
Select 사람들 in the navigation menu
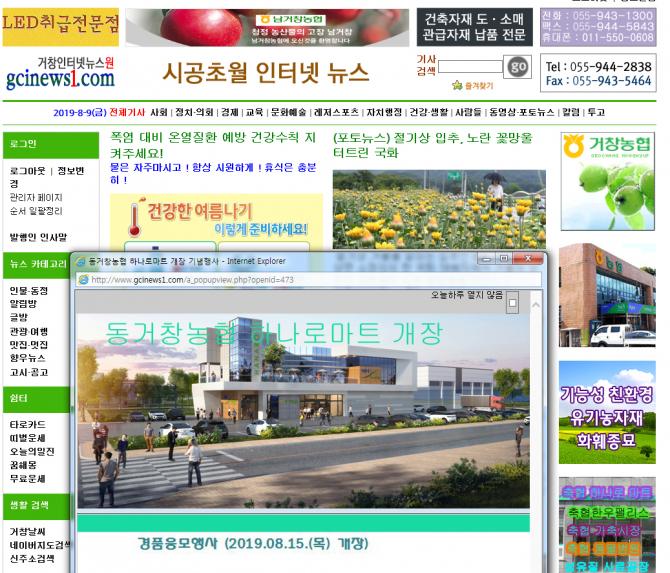(x=468, y=112)
